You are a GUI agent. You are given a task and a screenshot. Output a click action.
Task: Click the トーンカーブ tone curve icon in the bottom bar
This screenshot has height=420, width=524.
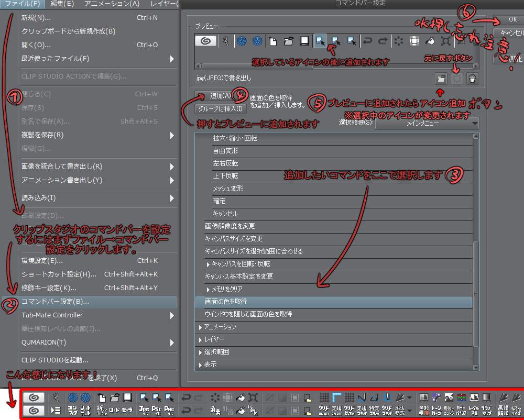click(436, 411)
